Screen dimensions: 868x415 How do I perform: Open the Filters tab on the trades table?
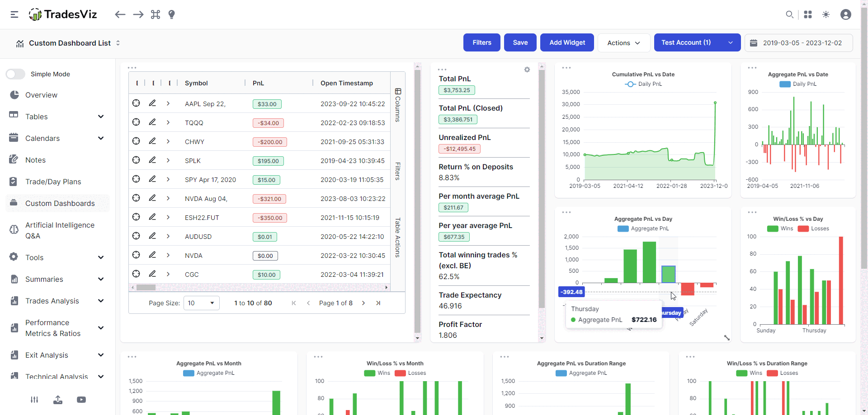397,171
